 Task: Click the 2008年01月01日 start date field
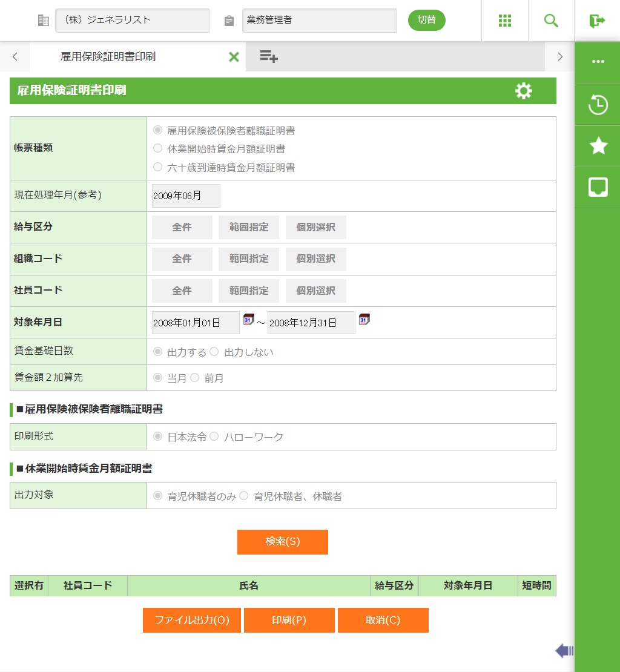[195, 323]
